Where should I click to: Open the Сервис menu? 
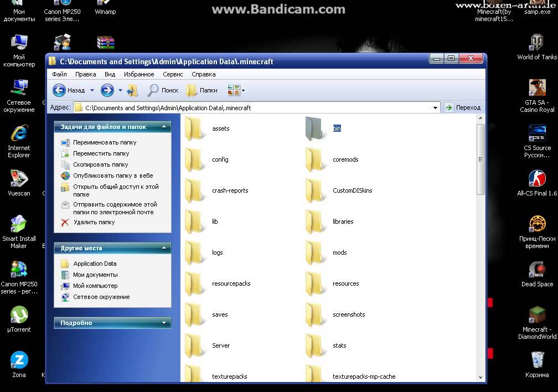(173, 74)
